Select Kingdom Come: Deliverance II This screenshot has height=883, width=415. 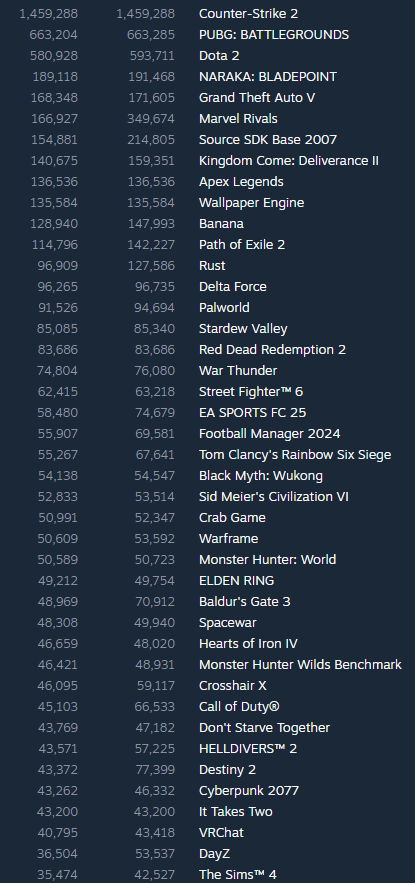[x=289, y=160]
